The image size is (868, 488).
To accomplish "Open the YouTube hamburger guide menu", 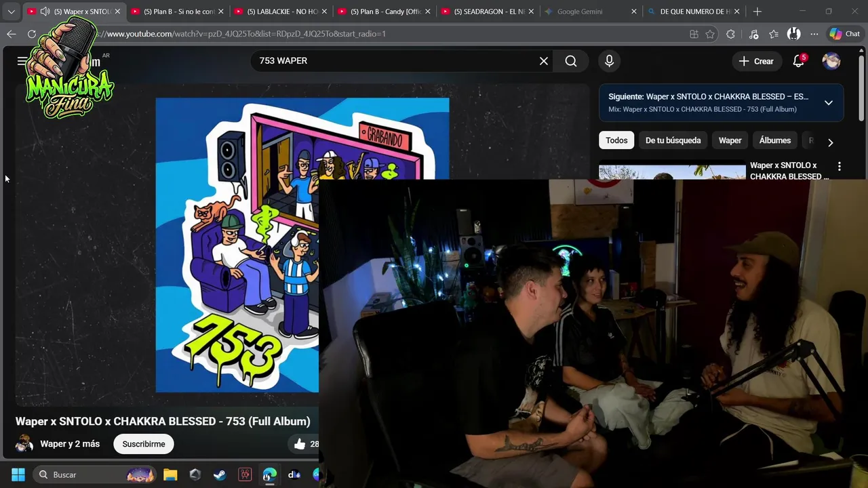I will point(22,61).
